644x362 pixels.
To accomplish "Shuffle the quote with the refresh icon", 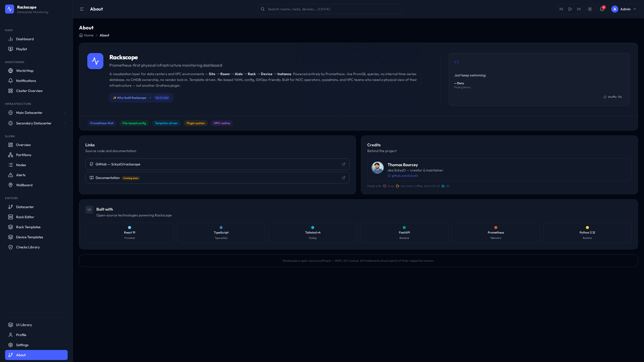I will tap(605, 97).
